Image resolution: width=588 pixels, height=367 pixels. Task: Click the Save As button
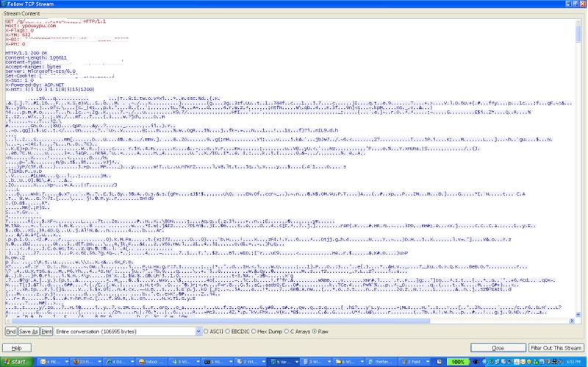click(x=29, y=332)
